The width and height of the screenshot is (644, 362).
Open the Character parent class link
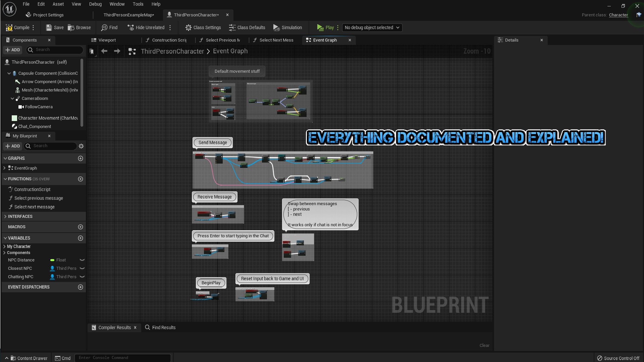click(619, 15)
